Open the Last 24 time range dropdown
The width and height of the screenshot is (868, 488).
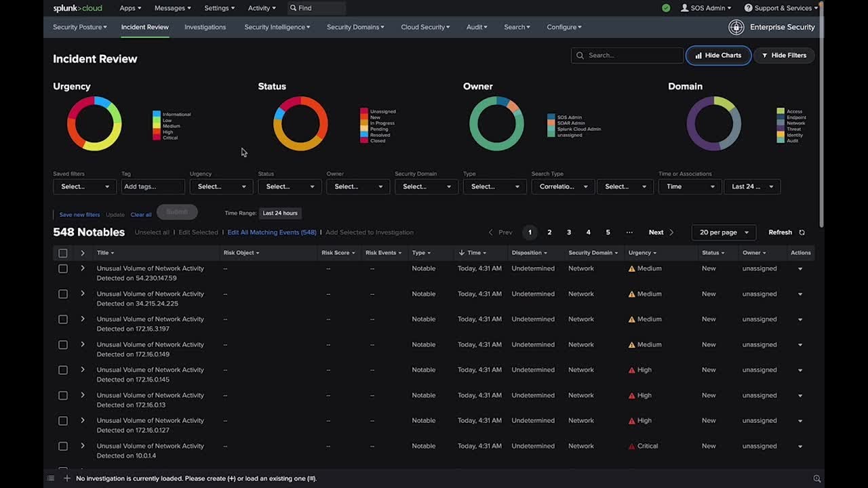click(752, 186)
